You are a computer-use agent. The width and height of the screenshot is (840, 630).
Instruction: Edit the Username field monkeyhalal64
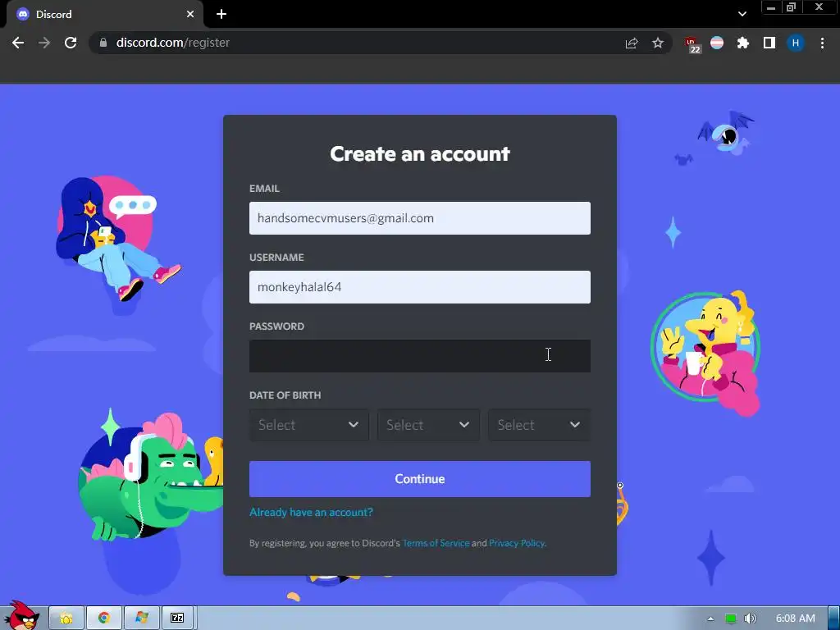419,287
